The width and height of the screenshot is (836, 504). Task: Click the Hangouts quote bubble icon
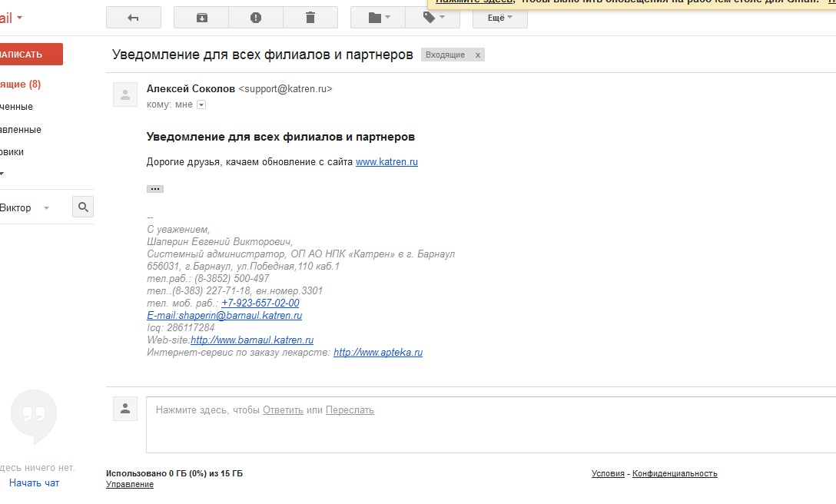click(x=34, y=416)
